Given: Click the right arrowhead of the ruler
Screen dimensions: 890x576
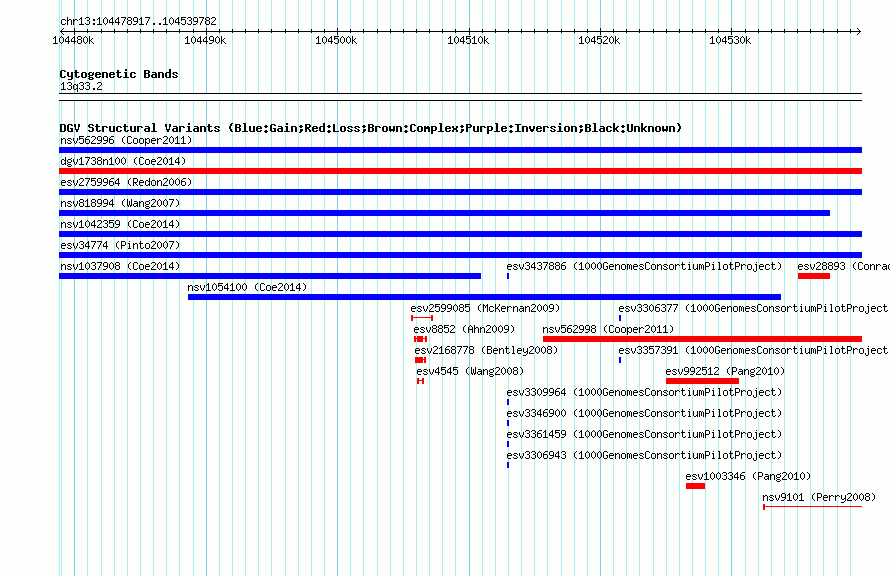Looking at the screenshot, I should tap(858, 31).
